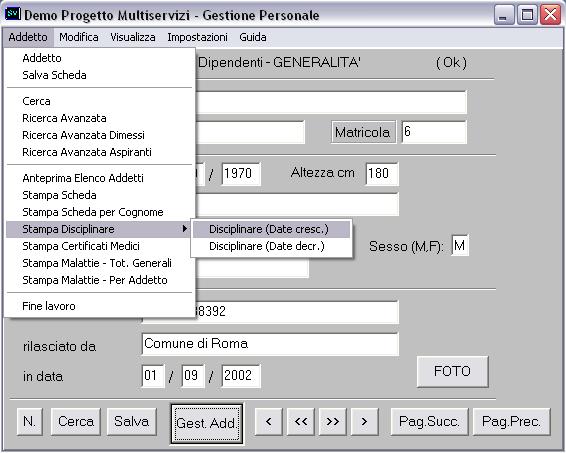Select Cerca in the Addetto menu
Viewport: 566px width, 453px height.
point(100,101)
